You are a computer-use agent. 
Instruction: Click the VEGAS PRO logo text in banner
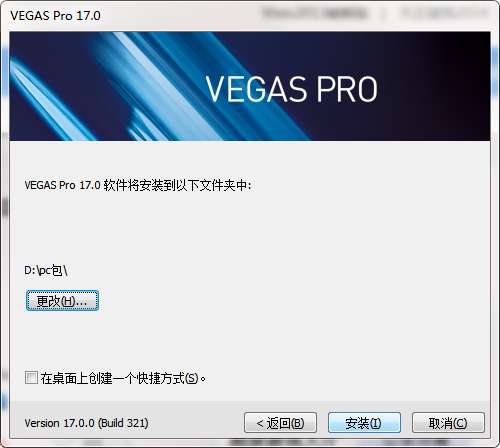(x=291, y=89)
